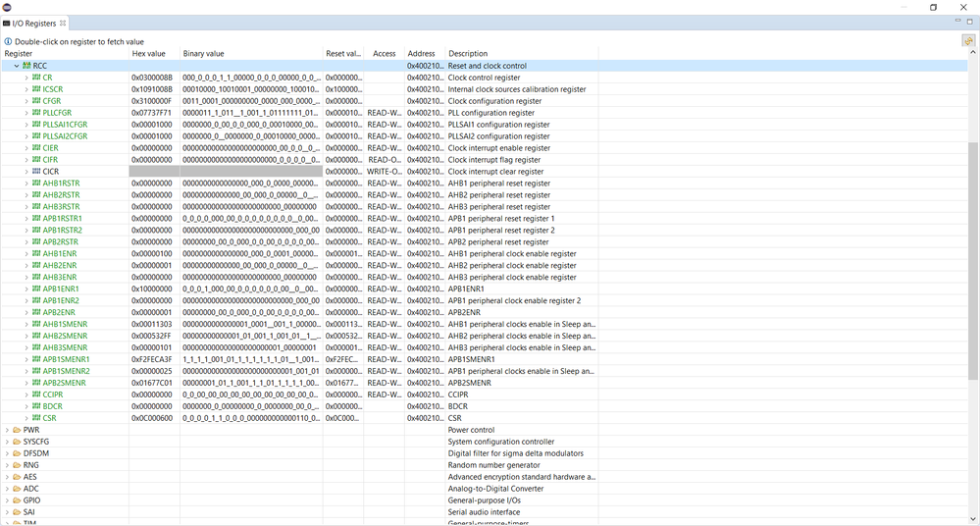Expand the SYSCFG peripheral folder
The width and height of the screenshot is (980, 526).
tap(8, 442)
